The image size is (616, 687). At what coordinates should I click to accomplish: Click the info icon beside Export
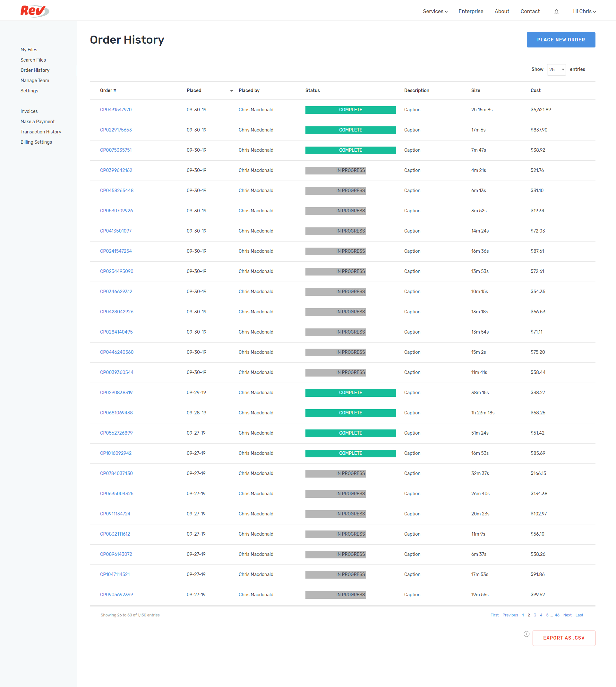[x=526, y=634]
